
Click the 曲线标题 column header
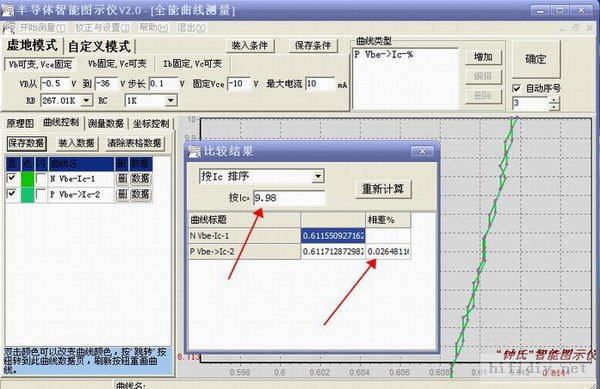[x=245, y=220]
